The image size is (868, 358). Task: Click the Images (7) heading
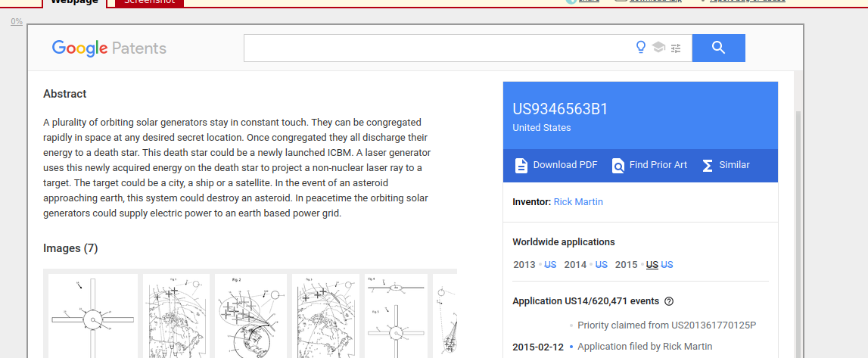coord(70,248)
